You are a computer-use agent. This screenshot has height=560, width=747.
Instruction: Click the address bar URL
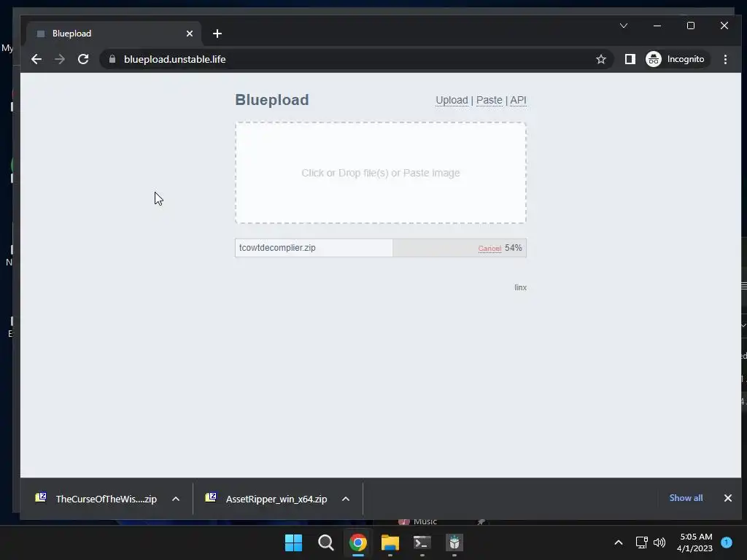tap(175, 59)
